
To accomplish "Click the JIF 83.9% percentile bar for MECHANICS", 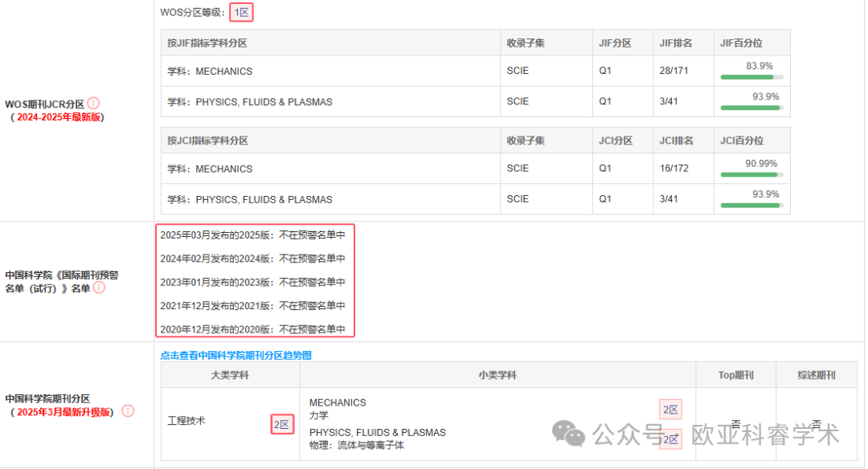I will click(751, 77).
